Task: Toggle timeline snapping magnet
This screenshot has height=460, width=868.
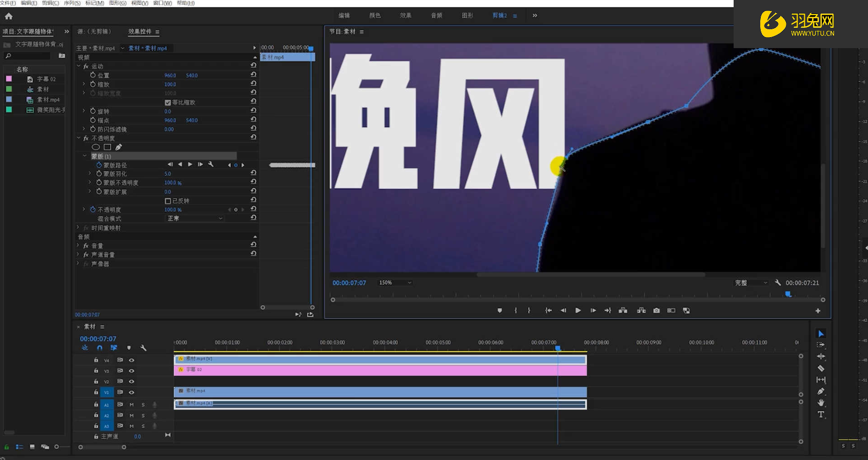Action: pos(99,348)
